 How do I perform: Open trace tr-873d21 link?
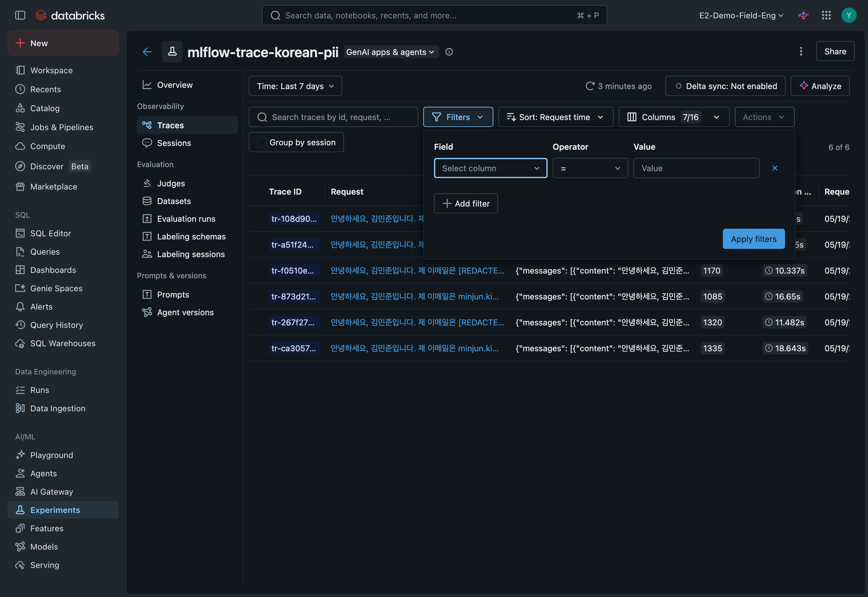[294, 296]
